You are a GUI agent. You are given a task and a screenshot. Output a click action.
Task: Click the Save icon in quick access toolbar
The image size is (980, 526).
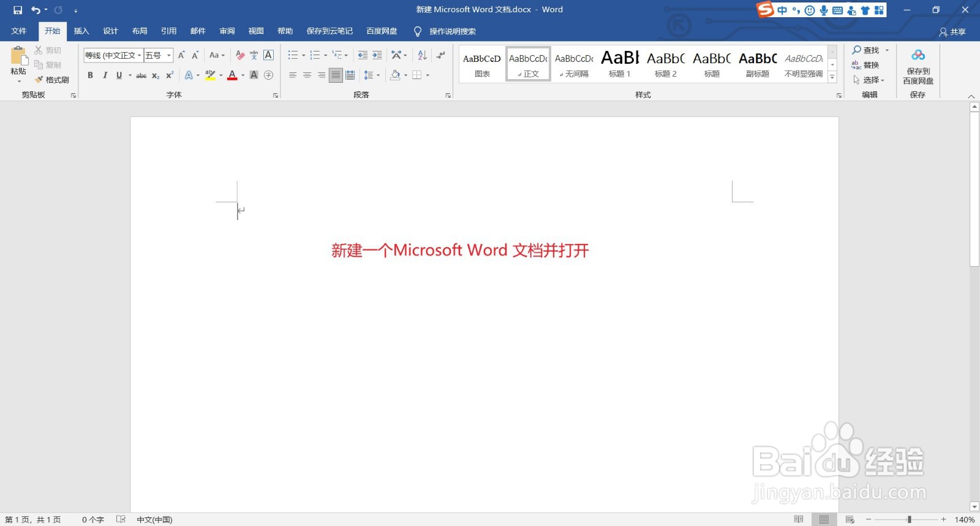[18, 10]
